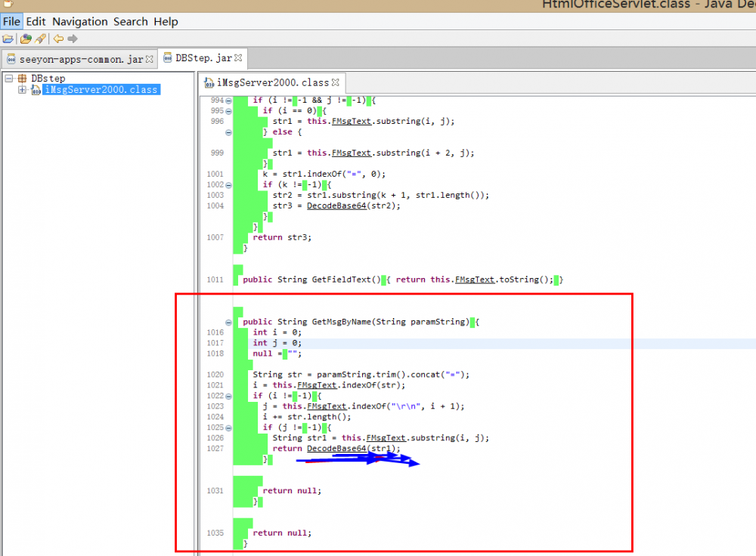Close the DBStep.jar tab
The image size is (756, 556).
click(238, 58)
